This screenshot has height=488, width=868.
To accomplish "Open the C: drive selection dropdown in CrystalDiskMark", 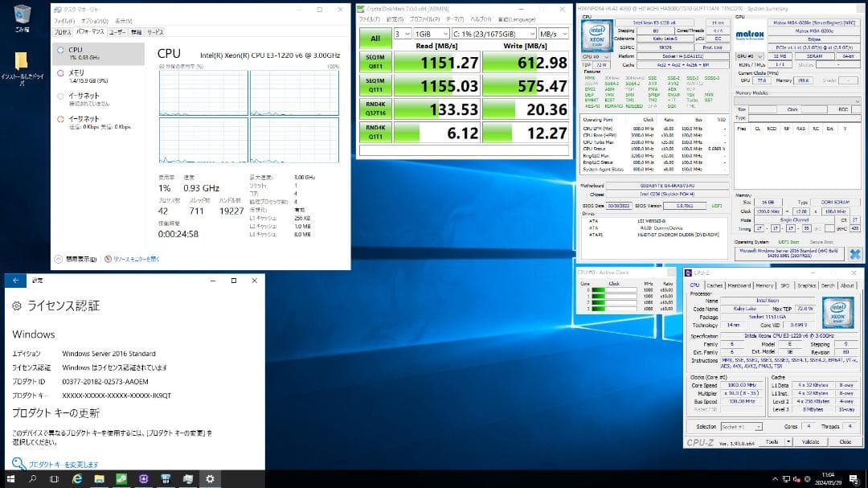I will click(532, 33).
